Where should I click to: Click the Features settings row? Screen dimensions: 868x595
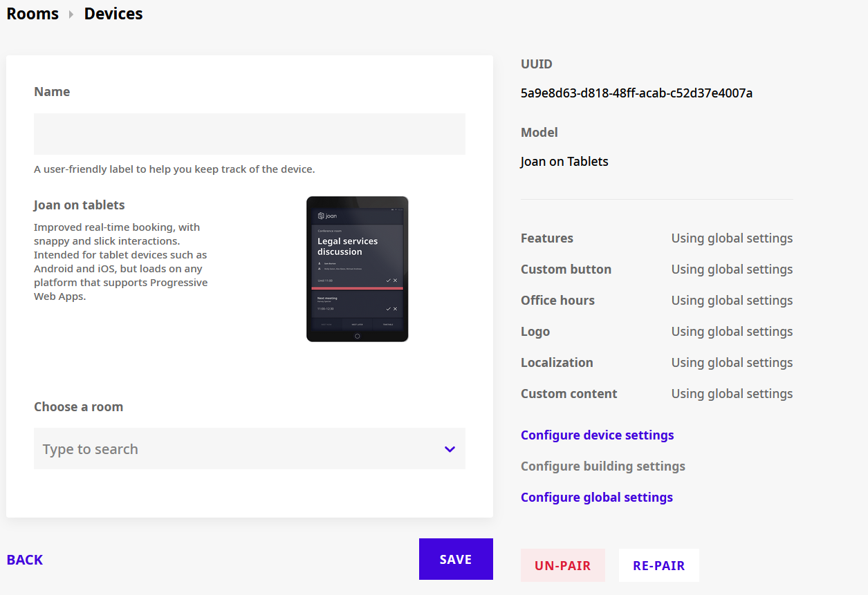(x=656, y=238)
